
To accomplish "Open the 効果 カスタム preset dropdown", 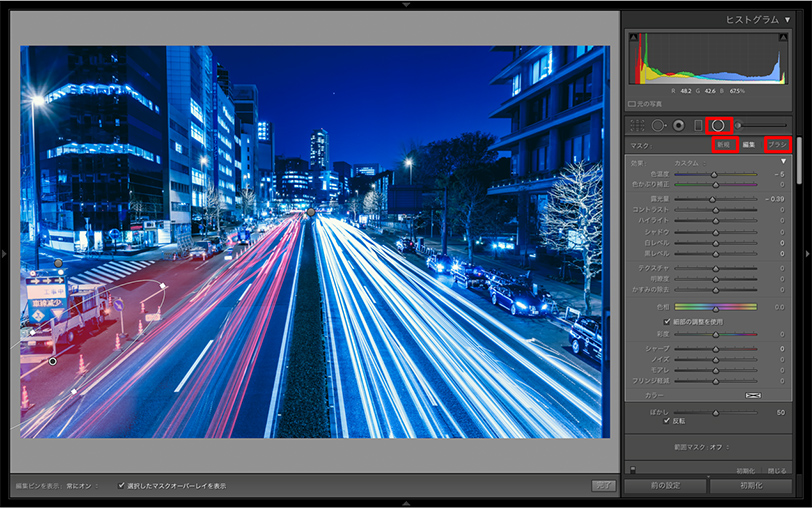I will (x=690, y=161).
